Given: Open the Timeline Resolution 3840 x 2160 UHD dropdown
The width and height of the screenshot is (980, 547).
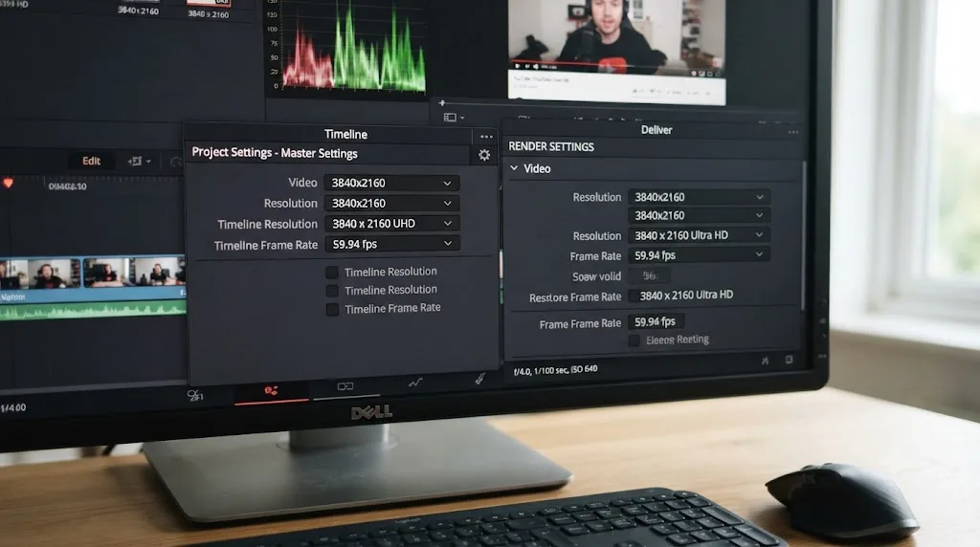Looking at the screenshot, I should coord(391,224).
